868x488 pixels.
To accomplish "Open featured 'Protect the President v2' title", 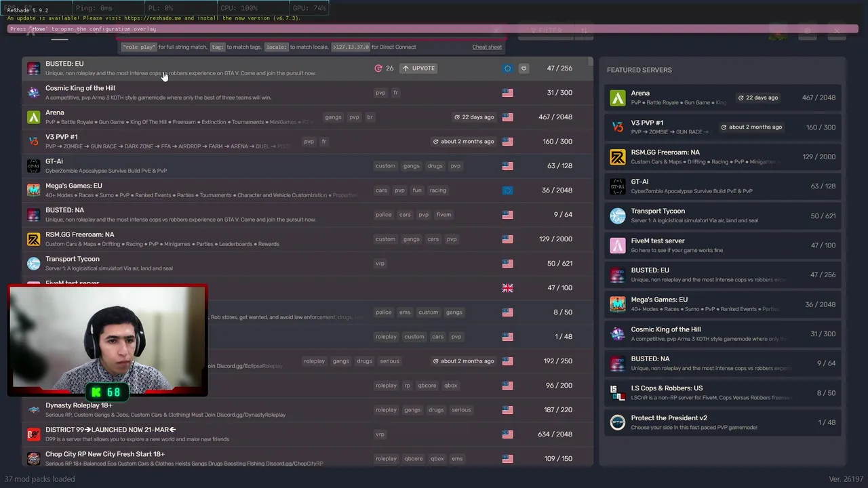I will coord(669,418).
